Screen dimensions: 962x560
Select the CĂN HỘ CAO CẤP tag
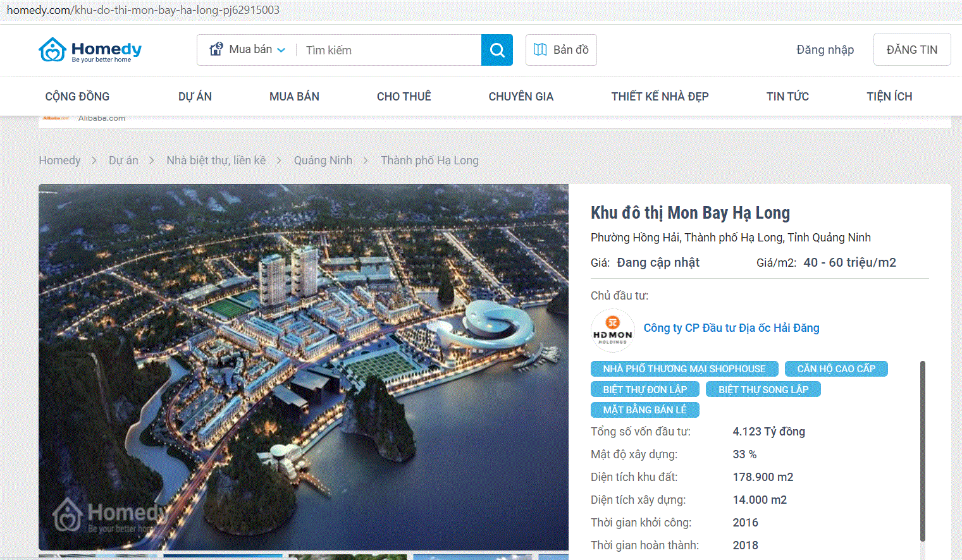point(836,369)
